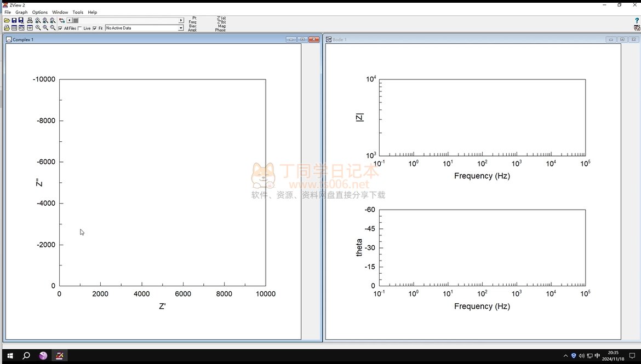
Task: Open the File menu
Action: [8, 12]
